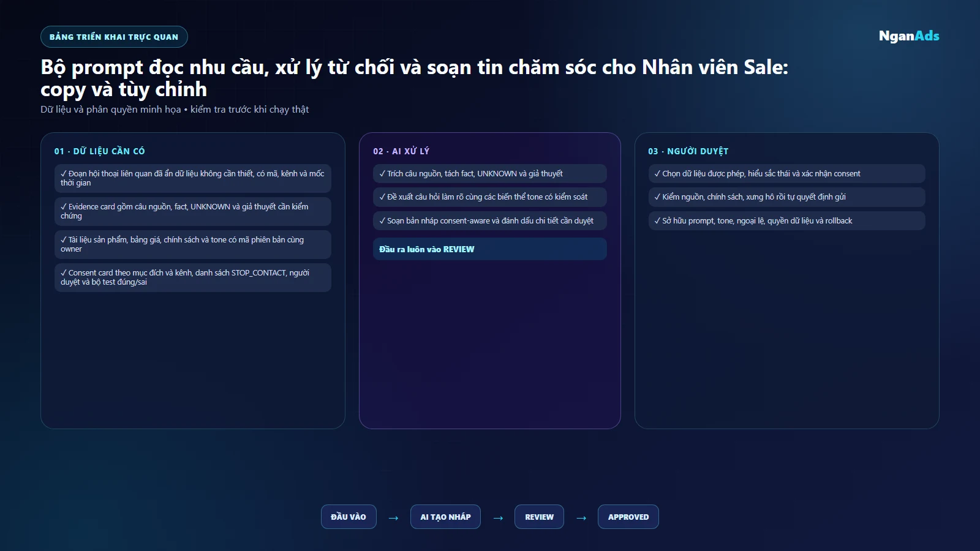
Task: Click item 'Soạn bản nháp consent-aware'
Action: pyautogui.click(x=490, y=220)
